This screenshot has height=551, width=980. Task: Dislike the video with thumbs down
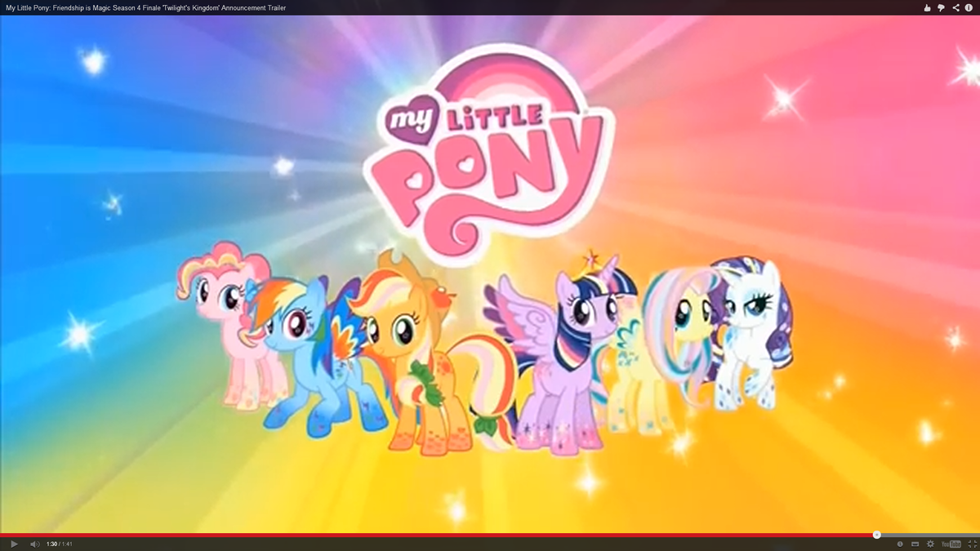942,8
